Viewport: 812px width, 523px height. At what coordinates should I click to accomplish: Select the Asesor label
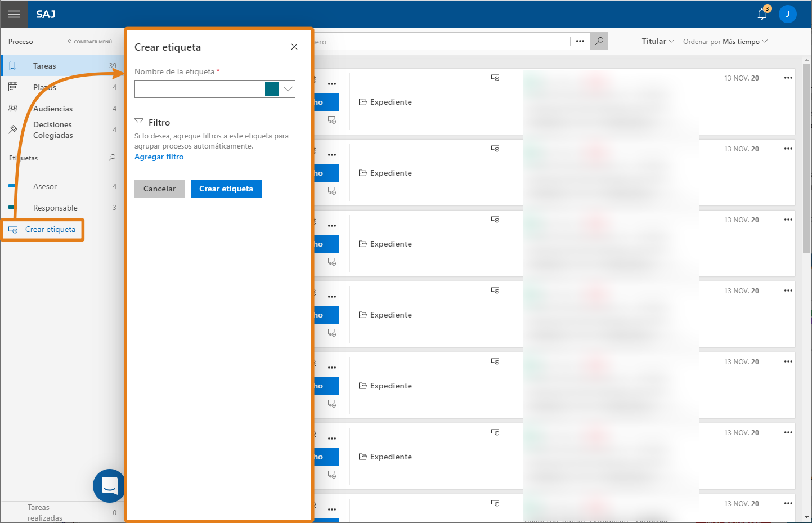point(63,186)
